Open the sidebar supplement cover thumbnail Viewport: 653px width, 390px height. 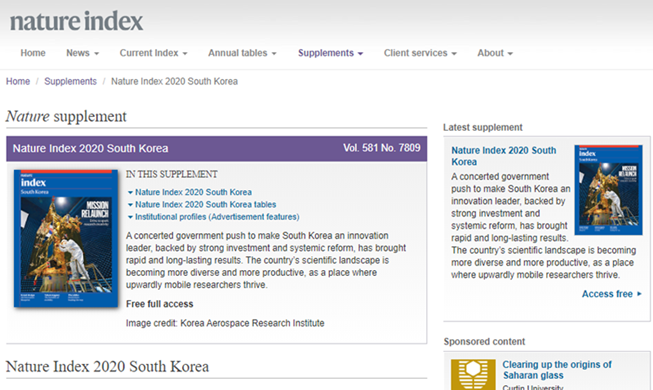click(x=608, y=190)
